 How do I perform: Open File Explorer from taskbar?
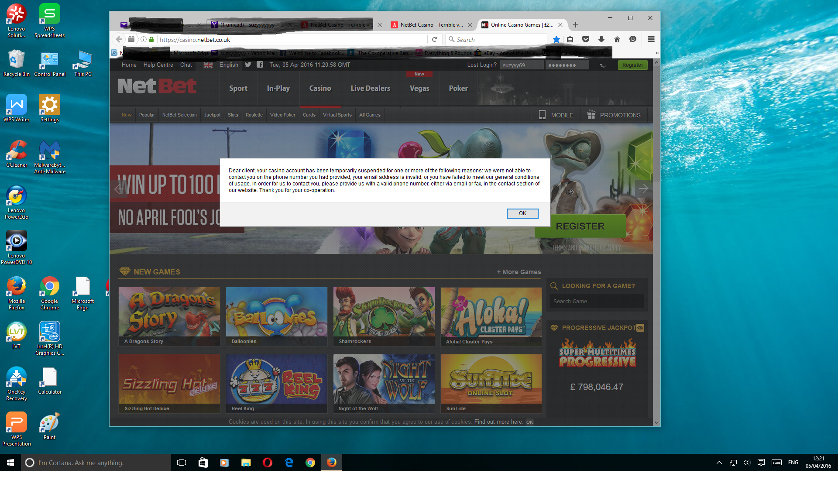(246, 463)
